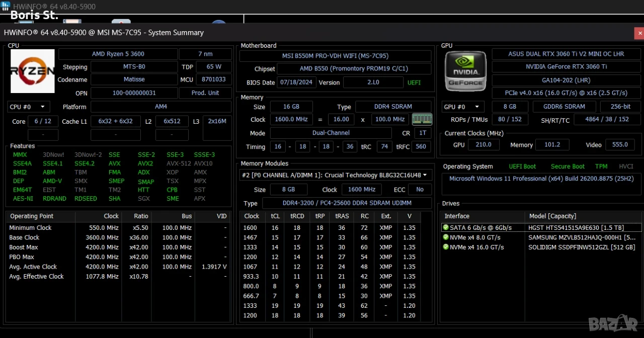The width and height of the screenshot is (644, 338).
Task: Click the Prod. Unit field
Action: point(205,93)
